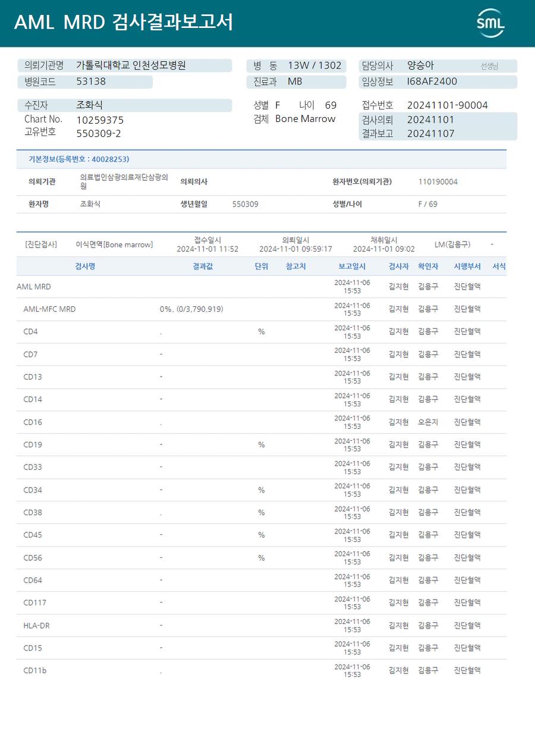Click the CD15 test name
The width and height of the screenshot is (535, 756).
coord(33,648)
